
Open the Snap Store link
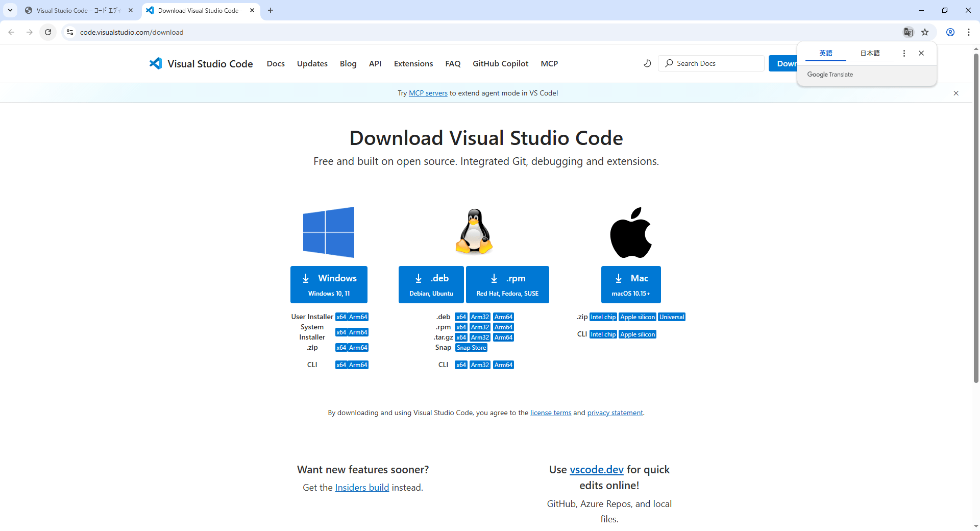click(x=471, y=348)
